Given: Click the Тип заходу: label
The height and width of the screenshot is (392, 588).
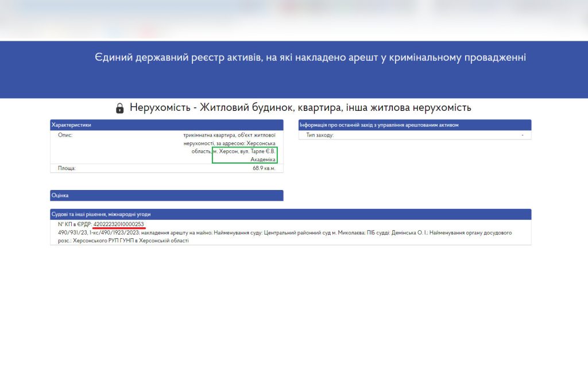Looking at the screenshot, I should click(320, 135).
